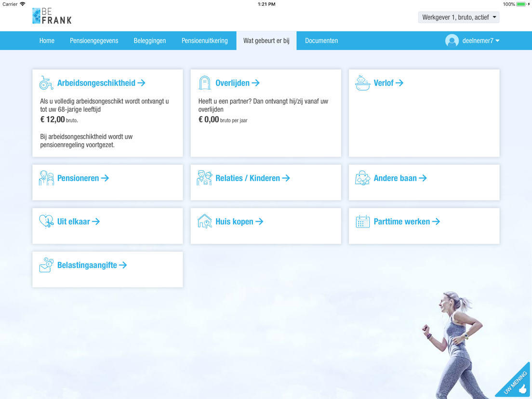Click arrow beside Uit elkaar heading
This screenshot has width=532, height=399.
click(x=96, y=222)
